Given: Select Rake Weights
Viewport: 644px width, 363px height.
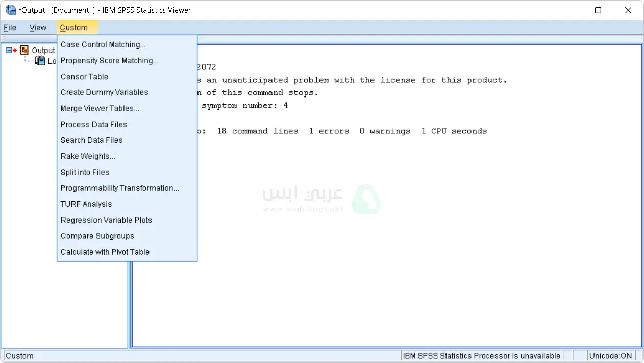Looking at the screenshot, I should tap(87, 156).
